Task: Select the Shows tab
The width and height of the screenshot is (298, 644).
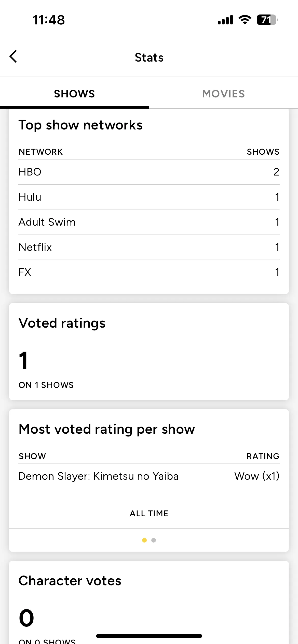Action: (74, 94)
